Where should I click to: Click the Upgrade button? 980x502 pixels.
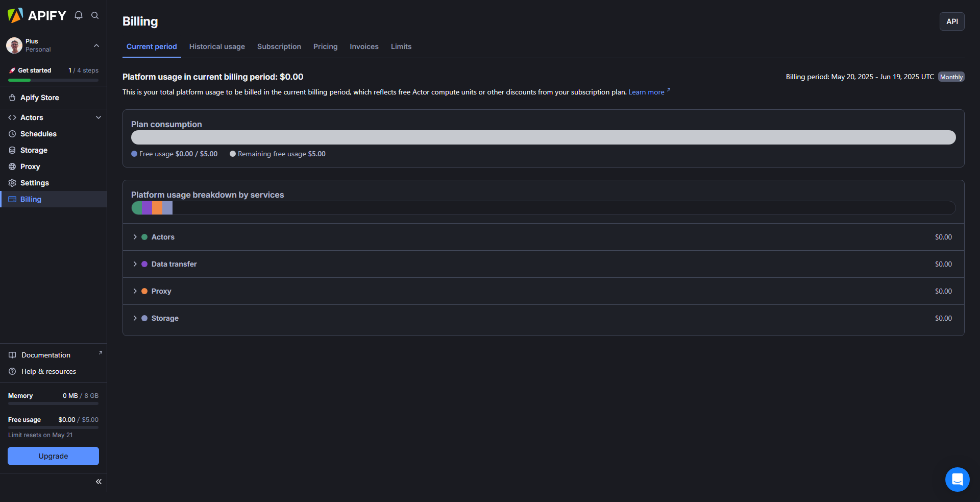point(53,456)
